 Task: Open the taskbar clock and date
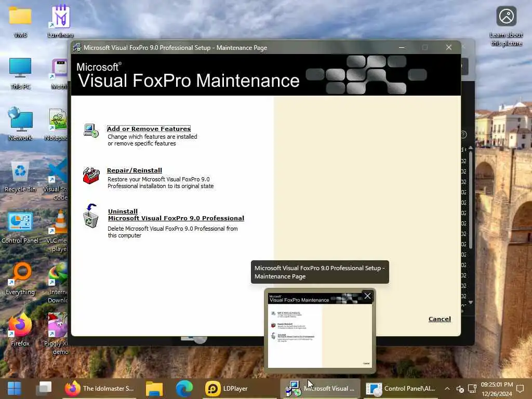pos(497,389)
